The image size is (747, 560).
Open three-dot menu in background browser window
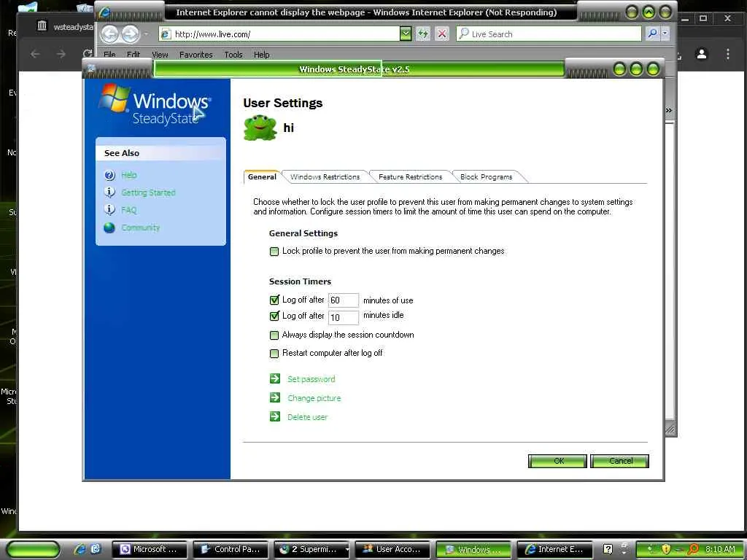tap(727, 54)
